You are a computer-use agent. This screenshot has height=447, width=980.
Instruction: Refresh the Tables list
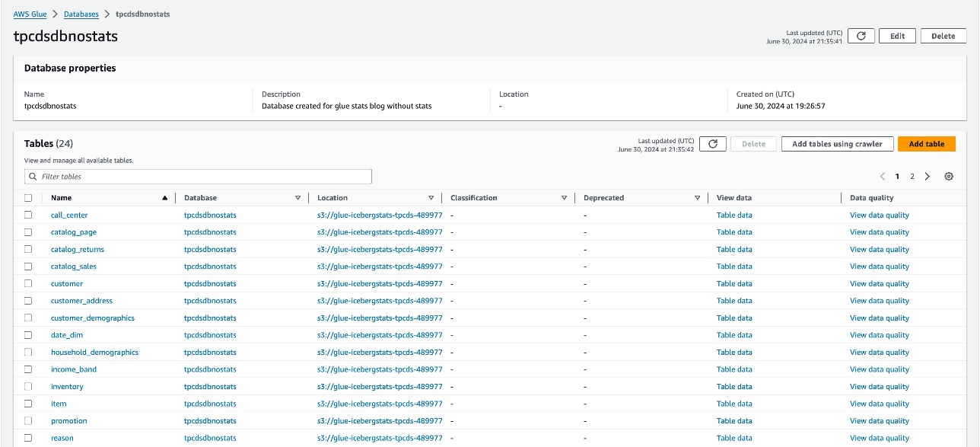712,144
